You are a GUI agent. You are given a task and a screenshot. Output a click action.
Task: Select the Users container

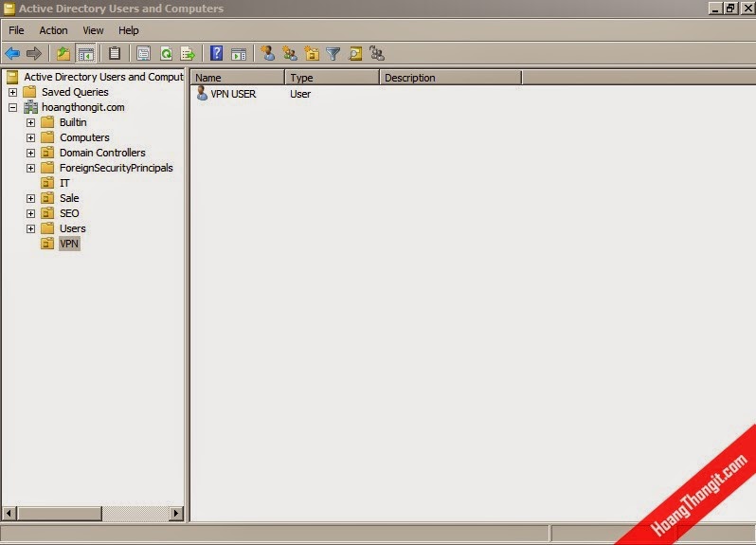(x=72, y=228)
